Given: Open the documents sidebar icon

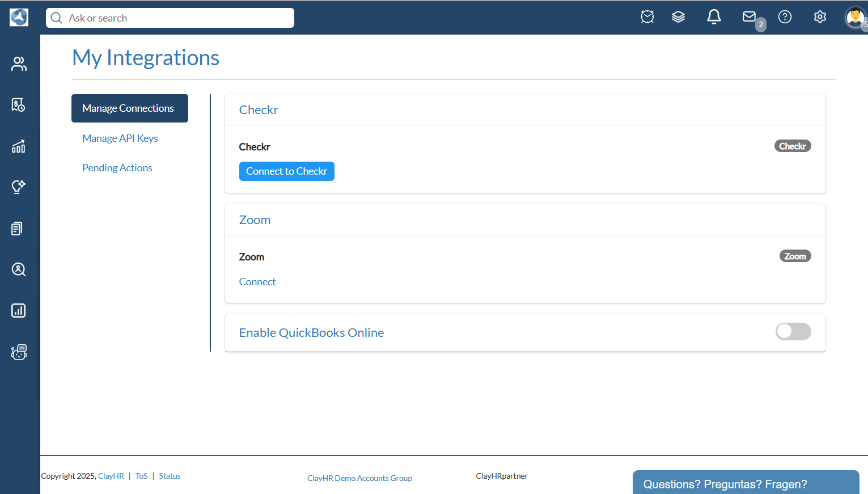Looking at the screenshot, I should 17,229.
